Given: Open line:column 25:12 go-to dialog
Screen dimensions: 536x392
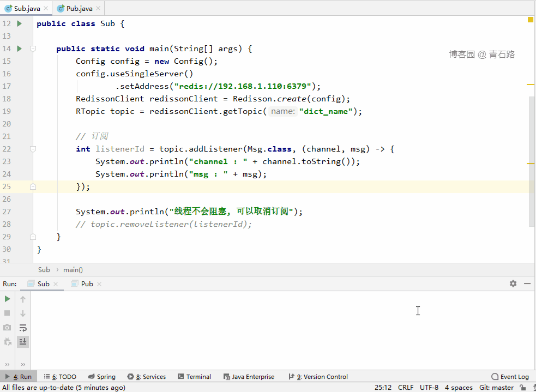Looking at the screenshot, I should [383, 388].
